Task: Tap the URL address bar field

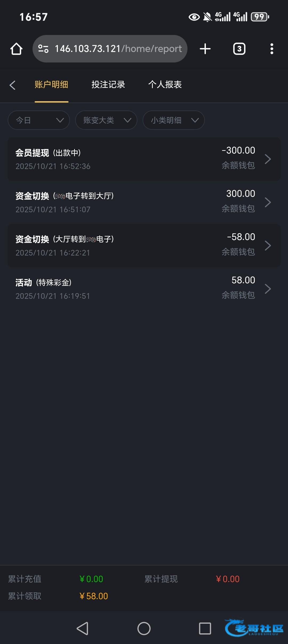Action: tap(118, 49)
